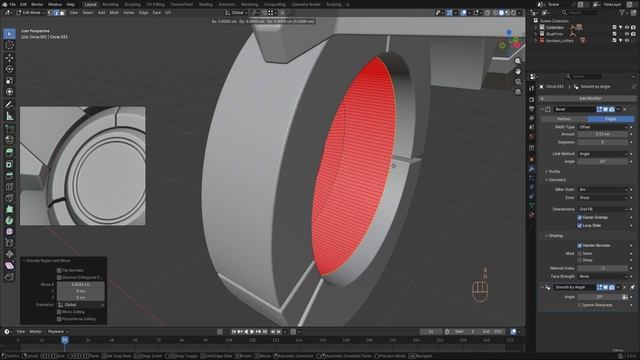
Task: Select the Extrude Region tool
Action: tap(9, 153)
